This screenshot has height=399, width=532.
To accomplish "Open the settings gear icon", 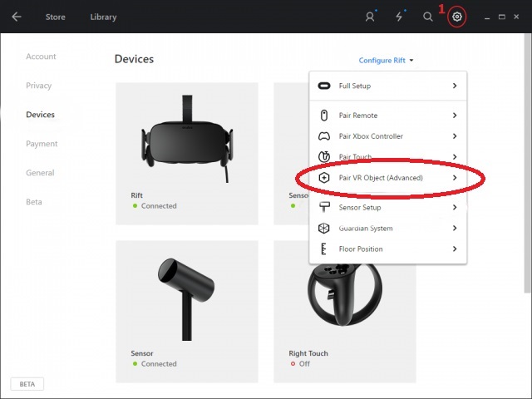I will click(457, 17).
